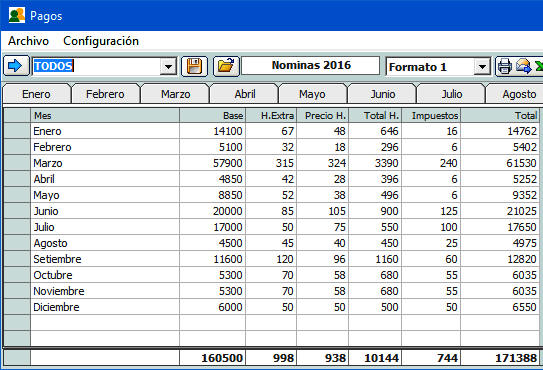The image size is (543, 370).
Task: Save the payroll with floppy disk icon
Action: click(194, 66)
